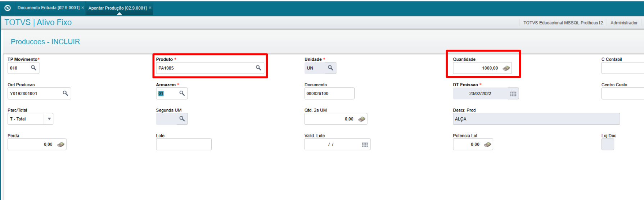This screenshot has height=200, width=644.
Task: Close the Documento Entrada tab
Action: (83, 8)
